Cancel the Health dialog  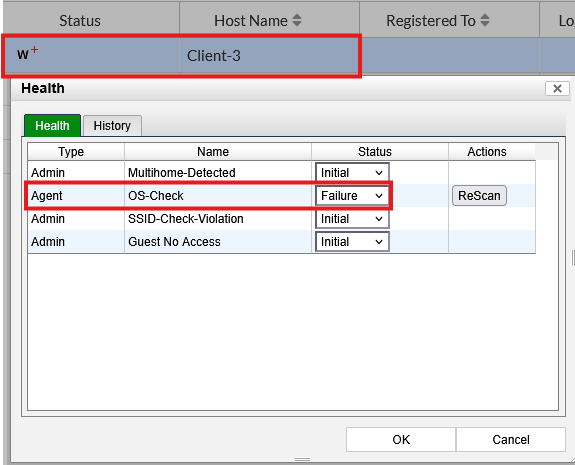point(511,439)
